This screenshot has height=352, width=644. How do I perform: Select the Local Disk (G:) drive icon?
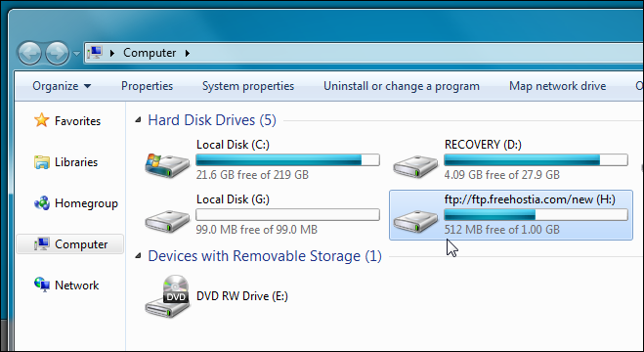(x=167, y=221)
